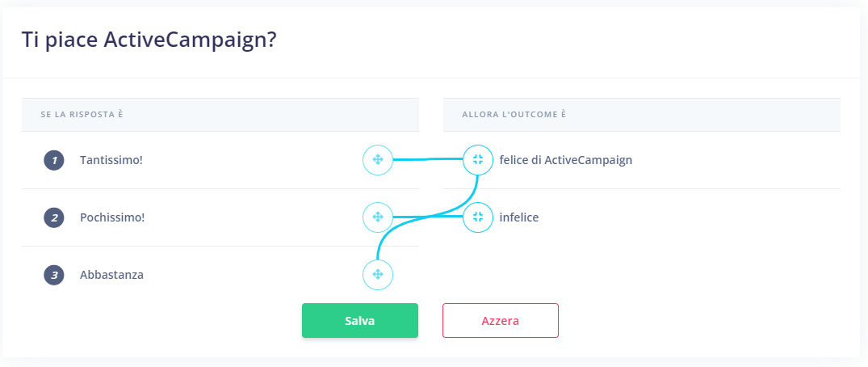Click the Ti piace ActiveCampaign? title

tap(149, 41)
